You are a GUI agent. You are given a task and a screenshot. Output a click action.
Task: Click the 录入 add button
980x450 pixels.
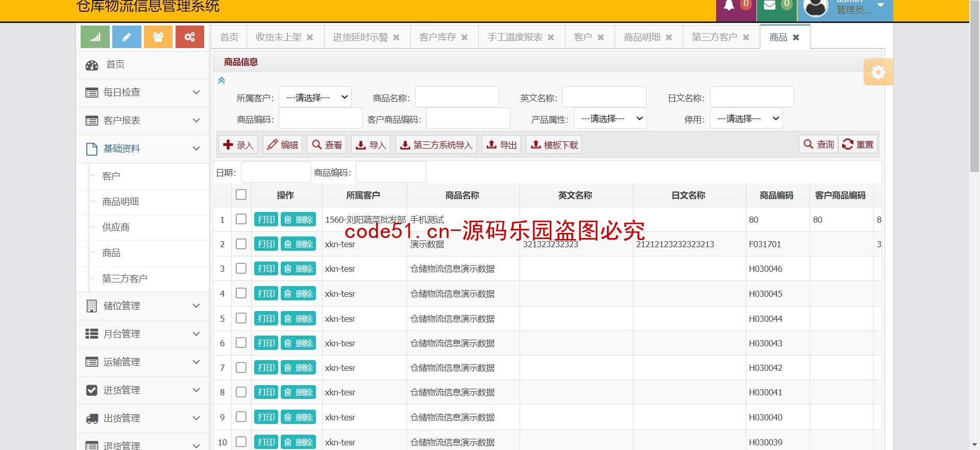[x=238, y=145]
